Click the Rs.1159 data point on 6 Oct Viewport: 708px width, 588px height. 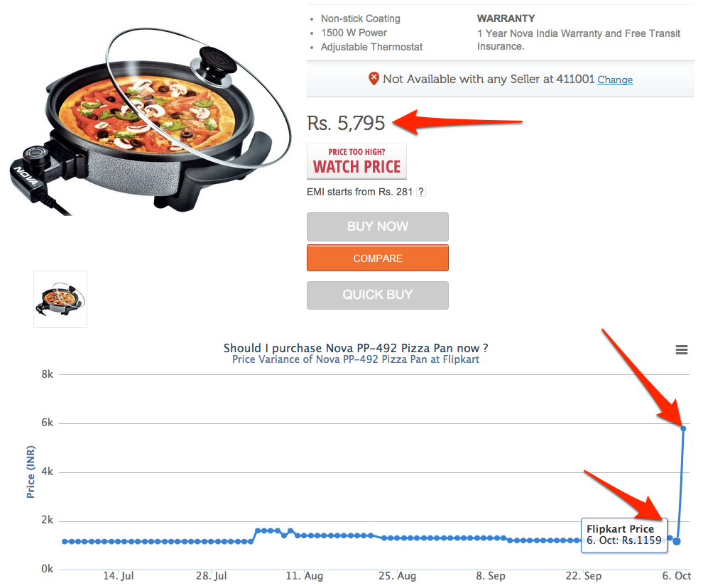click(676, 541)
